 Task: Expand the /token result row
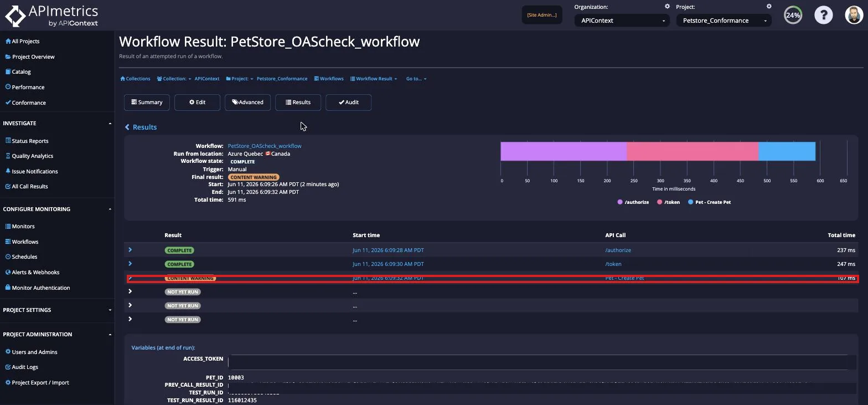(130, 264)
